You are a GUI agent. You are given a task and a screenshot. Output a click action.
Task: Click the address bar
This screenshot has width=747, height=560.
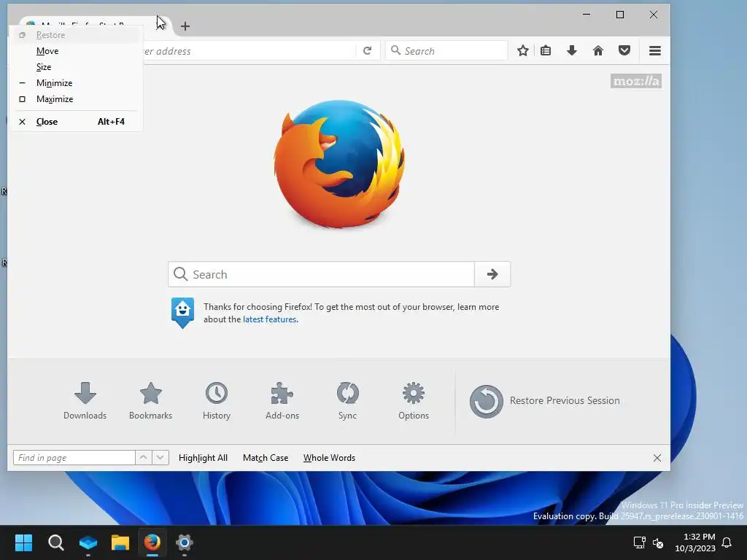[248, 50]
